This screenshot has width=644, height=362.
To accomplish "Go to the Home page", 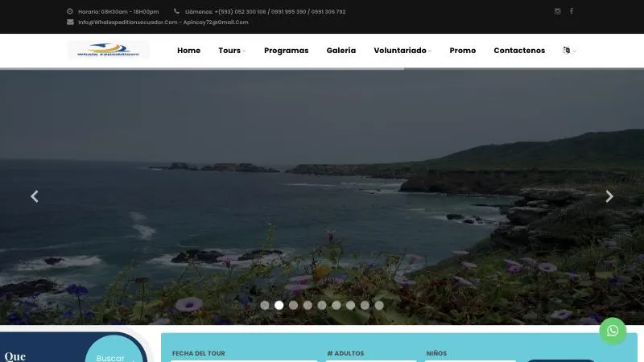I will [189, 51].
